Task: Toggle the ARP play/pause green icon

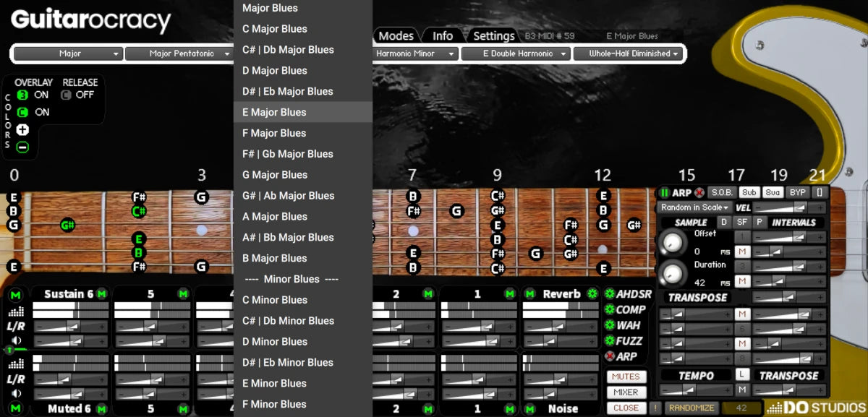Action: coord(664,193)
